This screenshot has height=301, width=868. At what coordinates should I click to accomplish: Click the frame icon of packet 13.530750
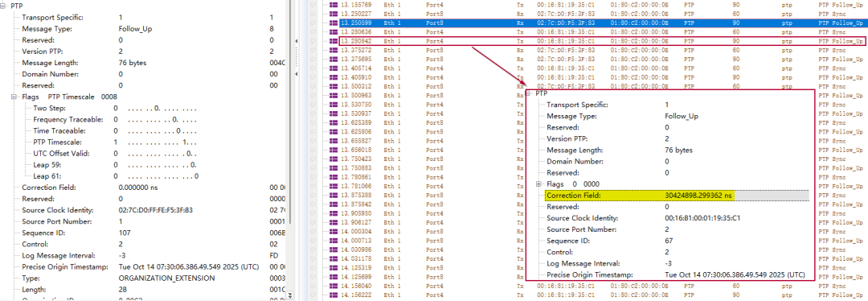(334, 105)
